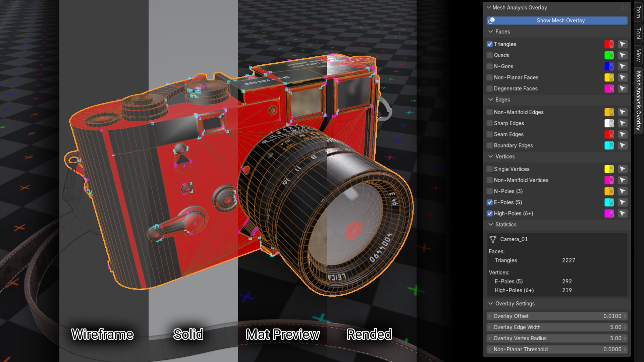Switch to the Item sidebar tab
The image size is (644, 362).
click(638, 12)
